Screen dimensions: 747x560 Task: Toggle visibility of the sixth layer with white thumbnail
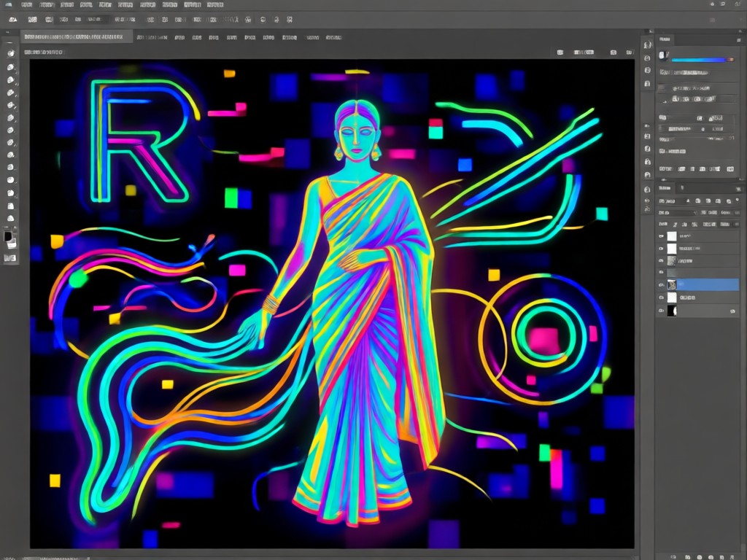[x=661, y=297]
